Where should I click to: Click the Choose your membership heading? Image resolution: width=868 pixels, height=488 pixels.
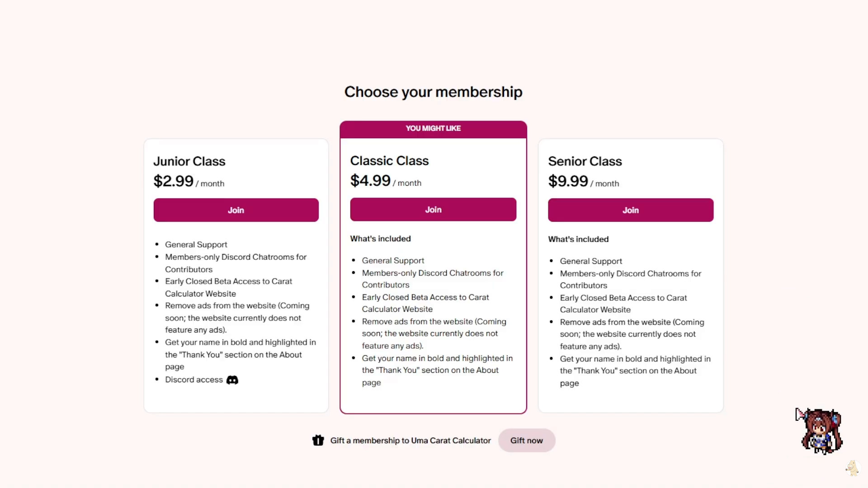[x=433, y=92]
